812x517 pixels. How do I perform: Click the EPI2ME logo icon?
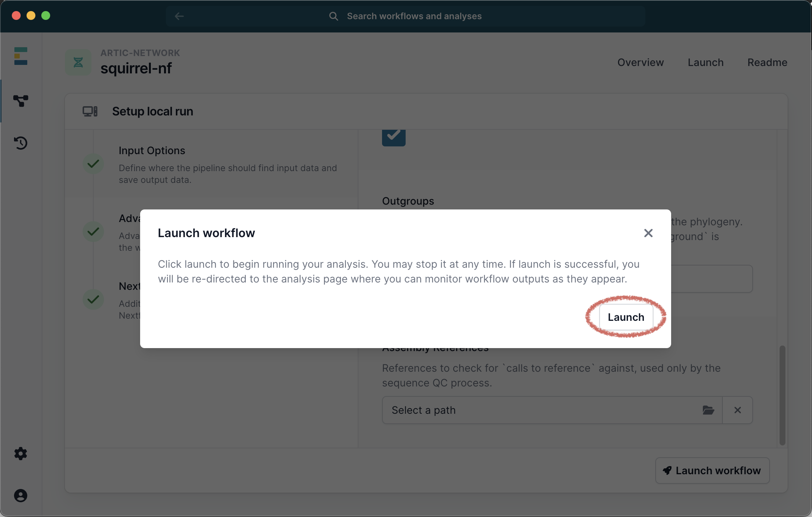pyautogui.click(x=21, y=56)
